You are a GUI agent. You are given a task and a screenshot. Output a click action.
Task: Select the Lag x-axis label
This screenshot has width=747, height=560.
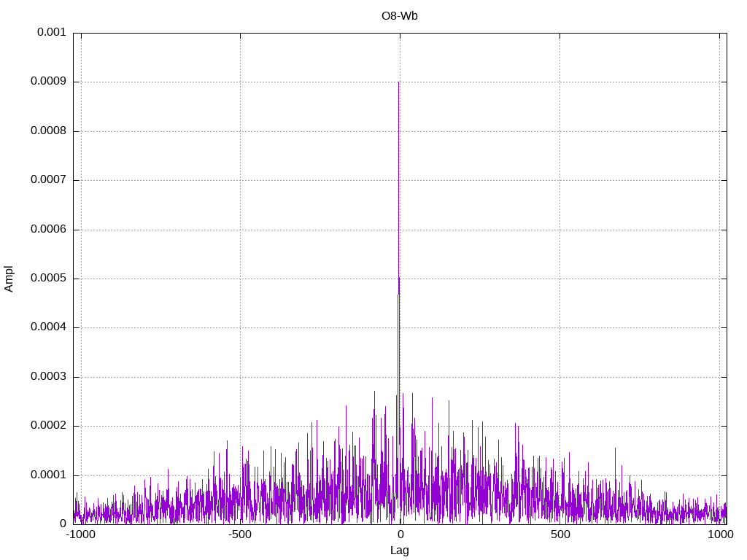coord(399,551)
